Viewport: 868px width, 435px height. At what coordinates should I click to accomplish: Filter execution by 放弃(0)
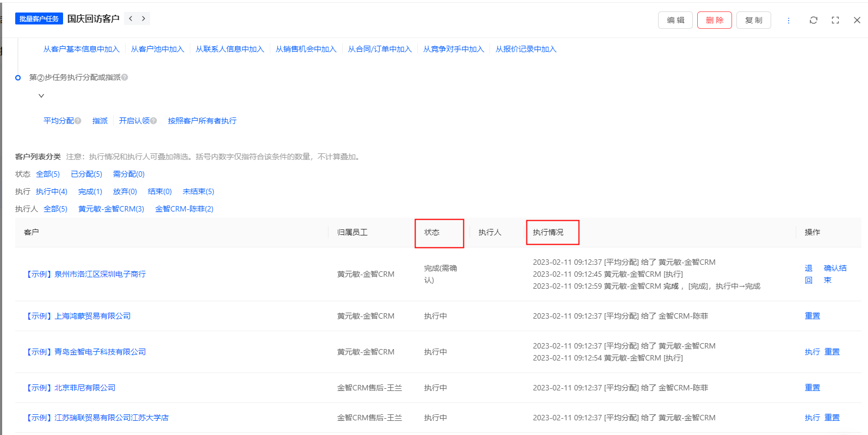[x=125, y=191]
